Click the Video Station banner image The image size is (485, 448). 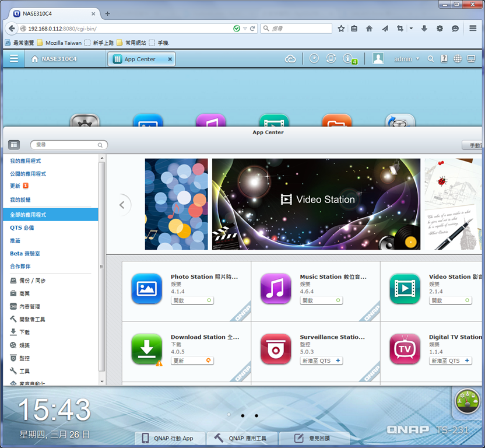click(316, 204)
